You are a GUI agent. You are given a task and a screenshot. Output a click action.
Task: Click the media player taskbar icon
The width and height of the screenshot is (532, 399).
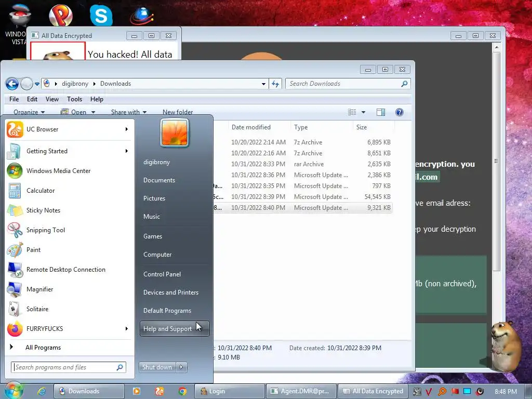[x=137, y=391]
